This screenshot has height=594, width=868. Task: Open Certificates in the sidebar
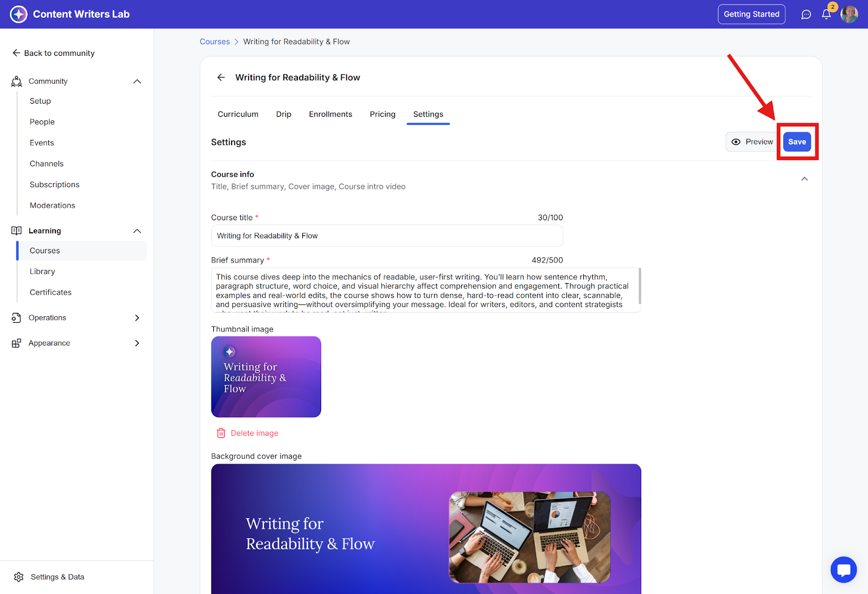(x=50, y=292)
